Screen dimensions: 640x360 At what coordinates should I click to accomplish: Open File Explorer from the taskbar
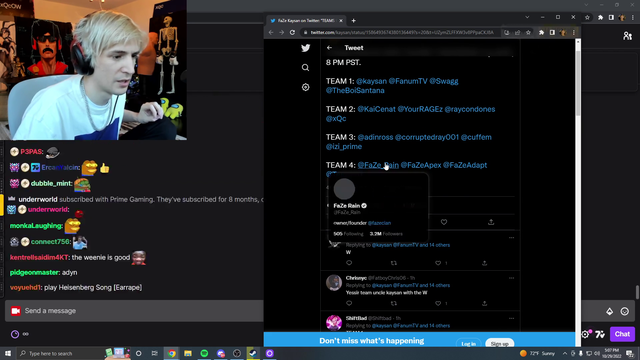[188, 353]
